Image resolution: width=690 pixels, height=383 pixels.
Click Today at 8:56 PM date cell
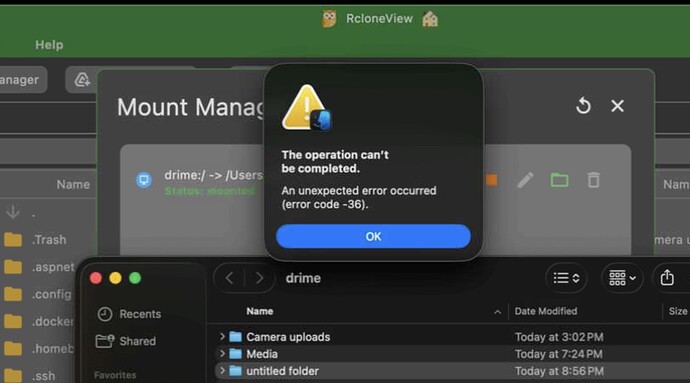559,371
